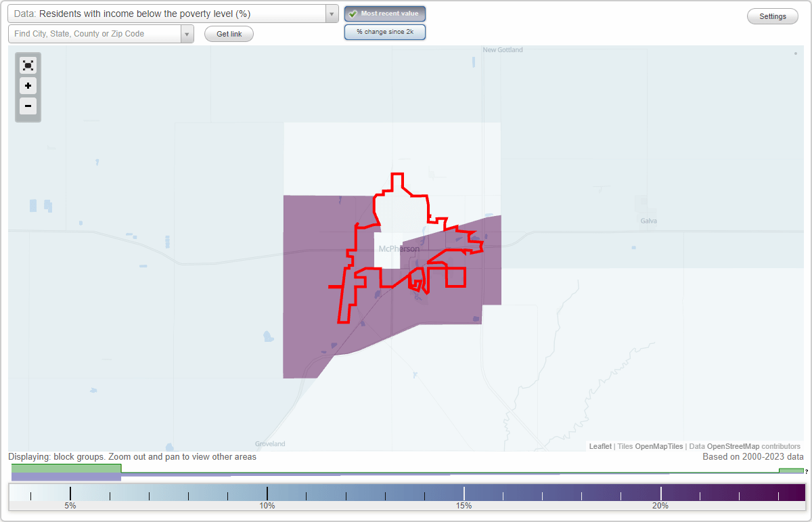Click the green checkmark on Most recent value

coord(353,13)
